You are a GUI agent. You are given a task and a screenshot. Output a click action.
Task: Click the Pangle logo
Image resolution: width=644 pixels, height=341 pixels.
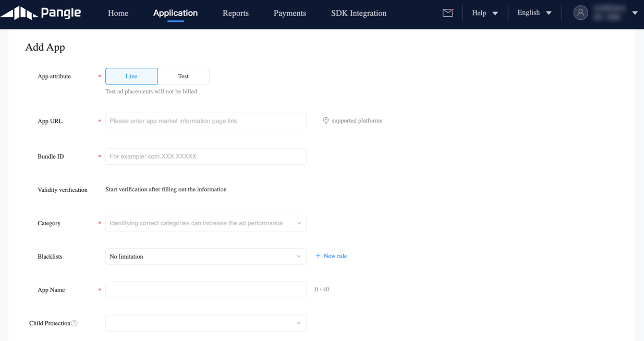[42, 13]
